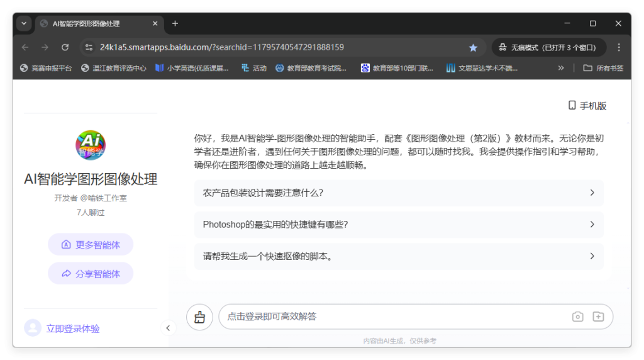The width and height of the screenshot is (644, 360).
Task: Collapse the left sidebar panel
Action: (168, 328)
